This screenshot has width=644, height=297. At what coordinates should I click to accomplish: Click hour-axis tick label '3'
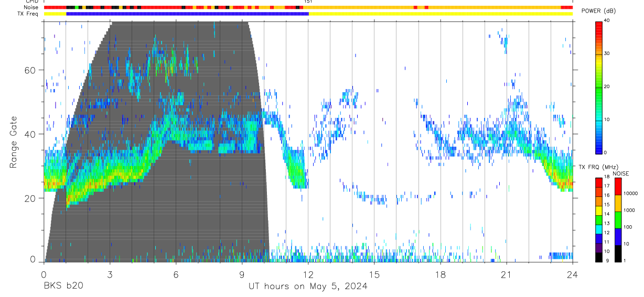coord(110,274)
